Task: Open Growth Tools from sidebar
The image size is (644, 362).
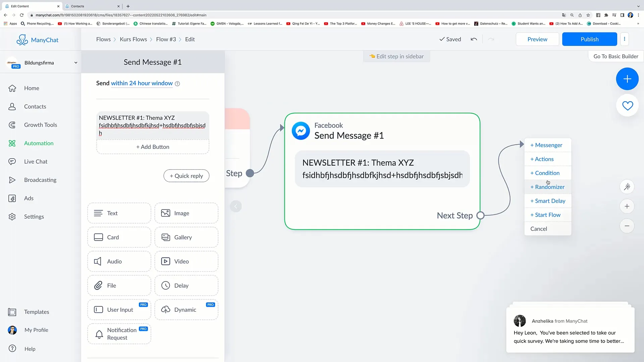Action: coord(41,125)
